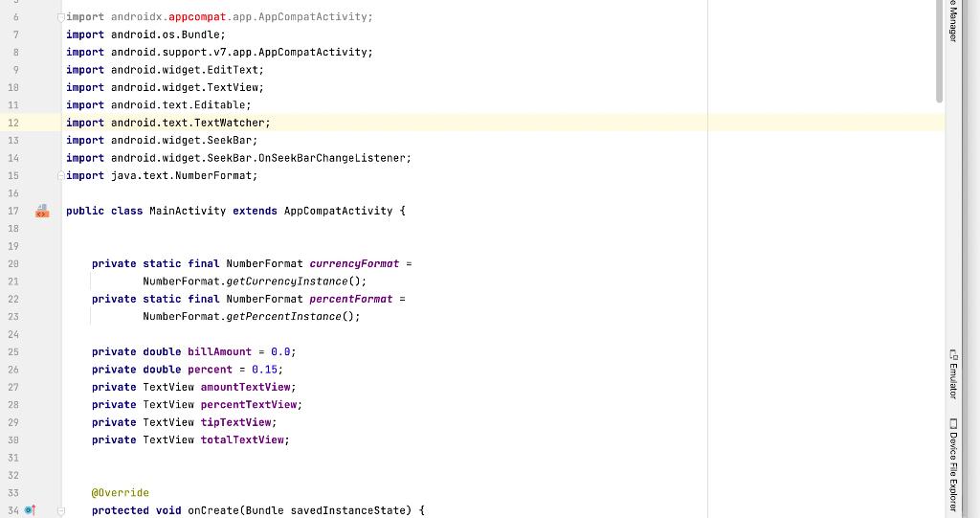Collapse the imports block with its fold marker

[x=60, y=17]
